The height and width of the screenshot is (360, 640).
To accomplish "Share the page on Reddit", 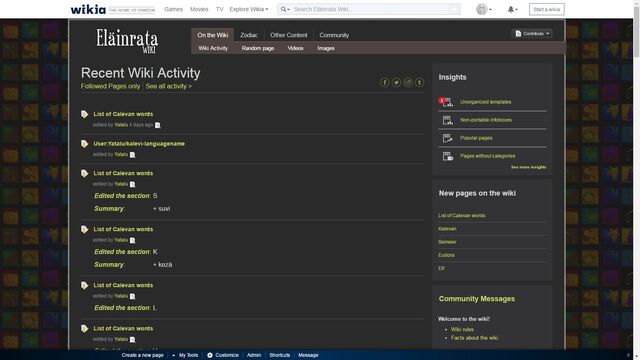I will pyautogui.click(x=408, y=82).
